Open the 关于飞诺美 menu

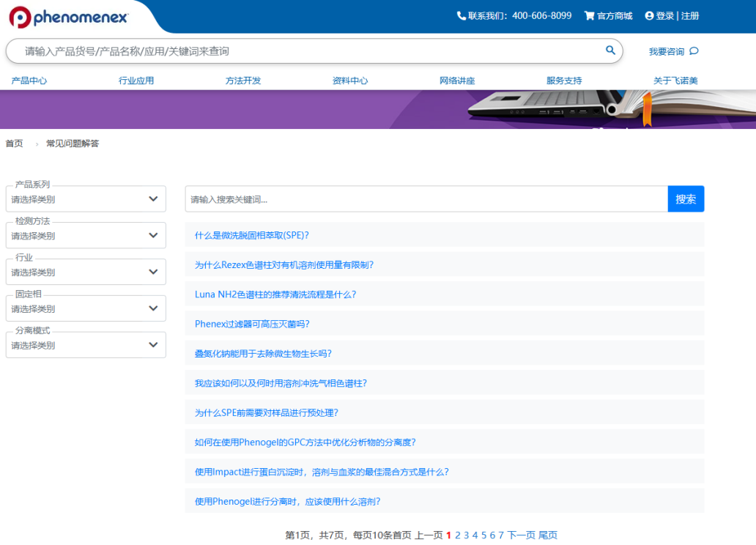675,81
